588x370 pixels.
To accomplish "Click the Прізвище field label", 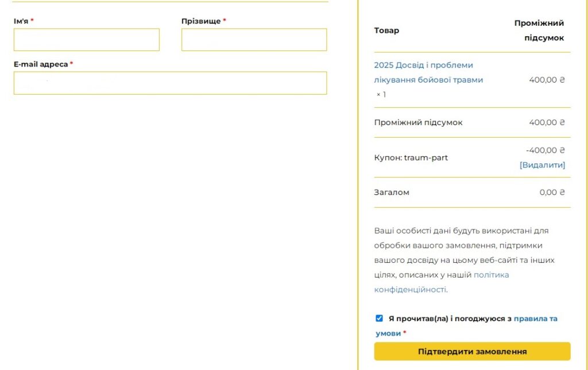I will coord(201,21).
